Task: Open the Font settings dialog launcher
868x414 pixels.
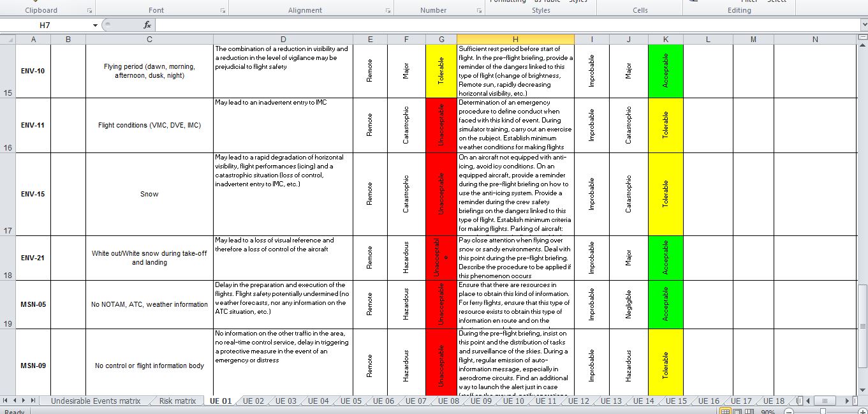Action: click(223, 11)
